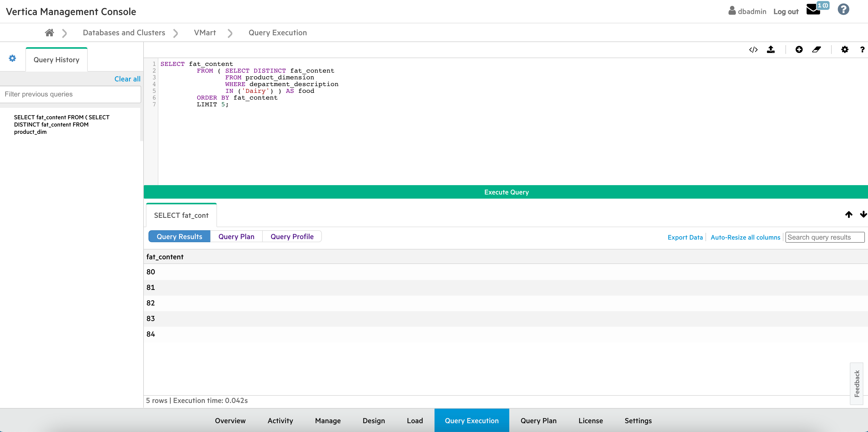868x432 pixels.
Task: Open the SELECT fat_cont result tab
Action: pyautogui.click(x=181, y=215)
